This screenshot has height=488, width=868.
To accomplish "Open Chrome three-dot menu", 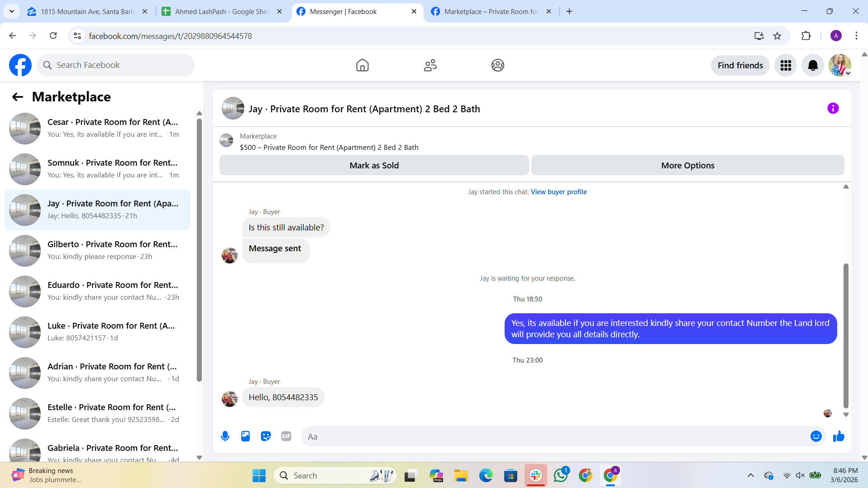I will 856,36.
